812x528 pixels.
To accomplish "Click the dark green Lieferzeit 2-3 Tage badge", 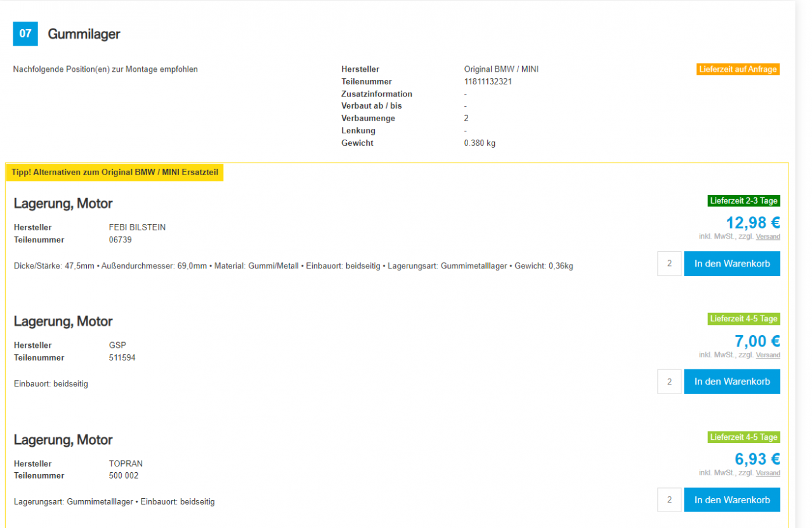I will pos(743,201).
